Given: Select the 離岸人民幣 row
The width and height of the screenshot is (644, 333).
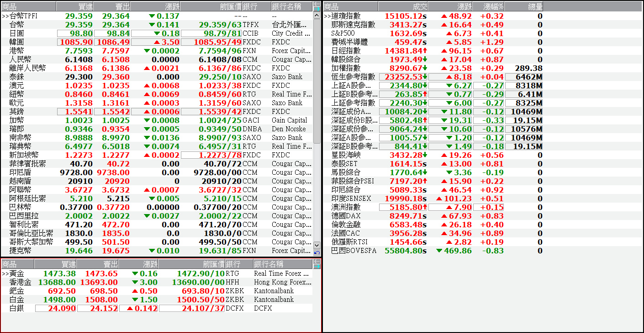Looking at the screenshot, I should (157, 68).
